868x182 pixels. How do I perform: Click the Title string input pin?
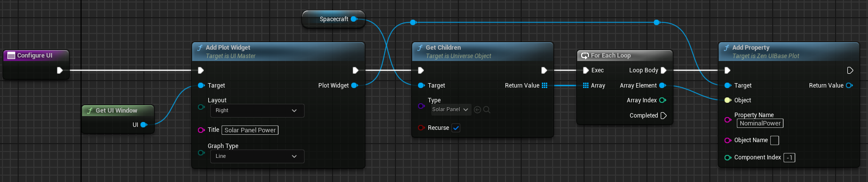click(201, 130)
